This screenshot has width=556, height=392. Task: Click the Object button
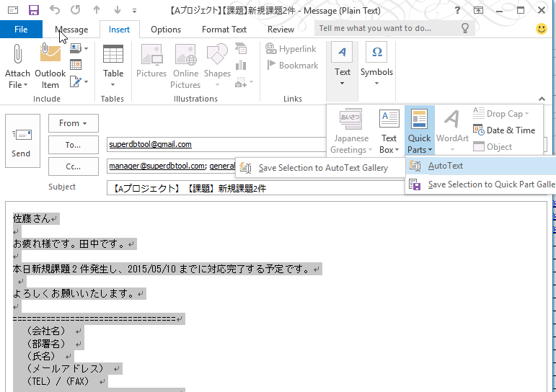[493, 146]
